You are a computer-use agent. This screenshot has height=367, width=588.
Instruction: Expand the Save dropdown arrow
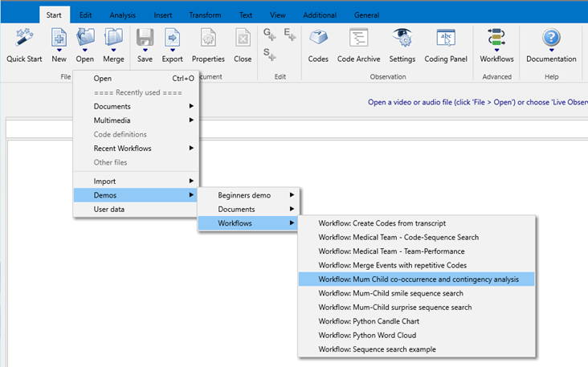point(145,50)
